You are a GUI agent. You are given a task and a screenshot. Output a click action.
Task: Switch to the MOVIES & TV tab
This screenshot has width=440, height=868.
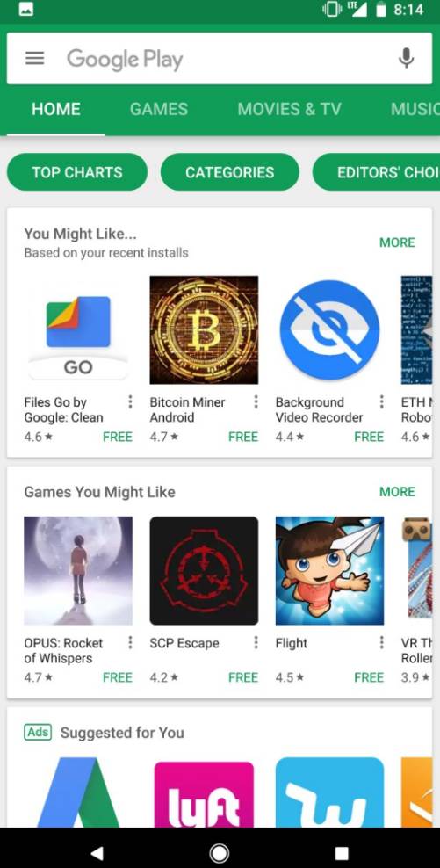pos(290,109)
